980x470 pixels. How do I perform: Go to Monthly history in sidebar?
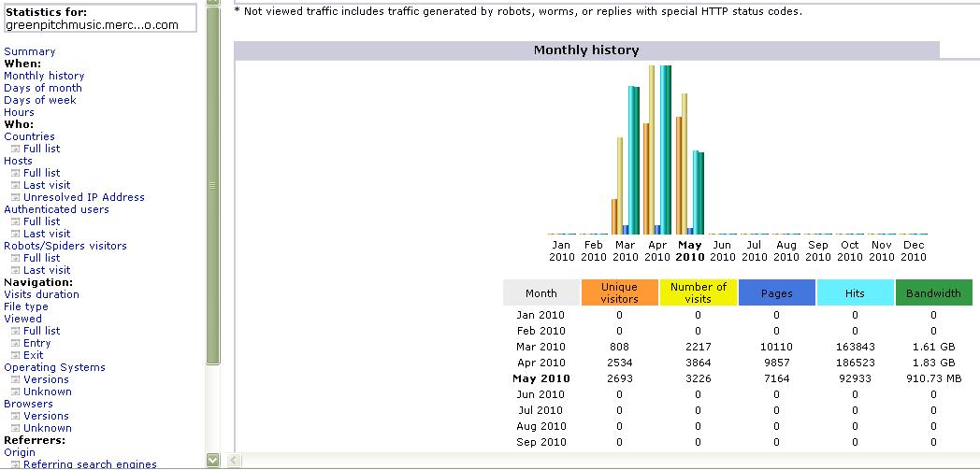44,76
